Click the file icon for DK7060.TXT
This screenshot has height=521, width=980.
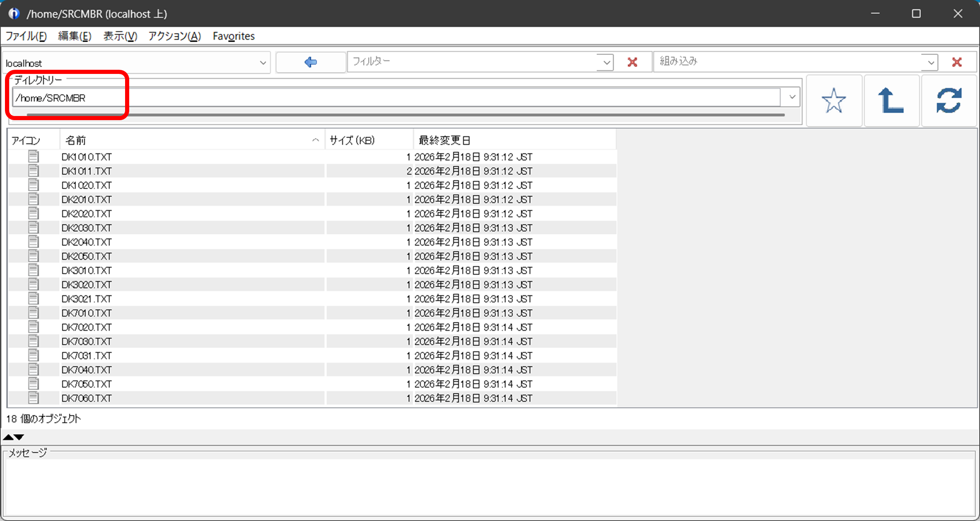click(x=33, y=398)
